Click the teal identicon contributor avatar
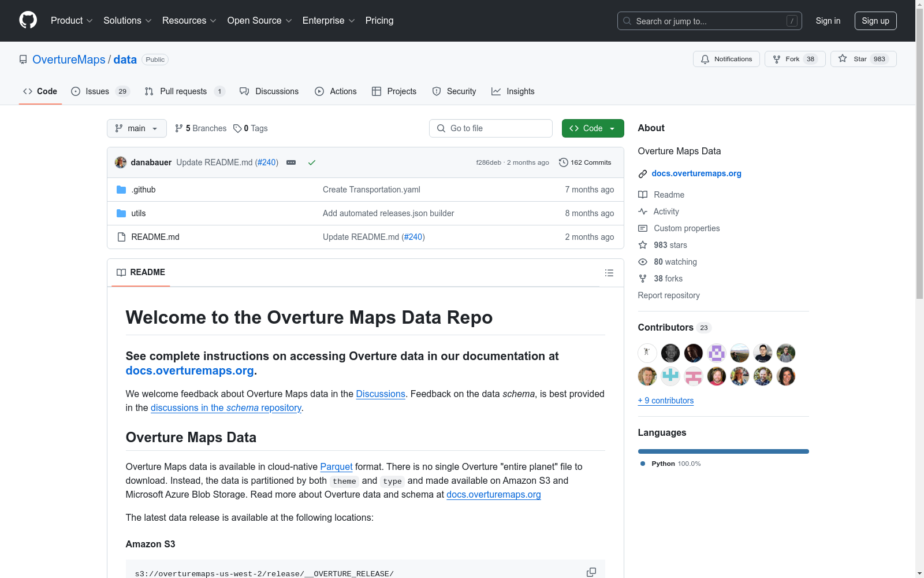This screenshot has height=578, width=924. (x=670, y=376)
